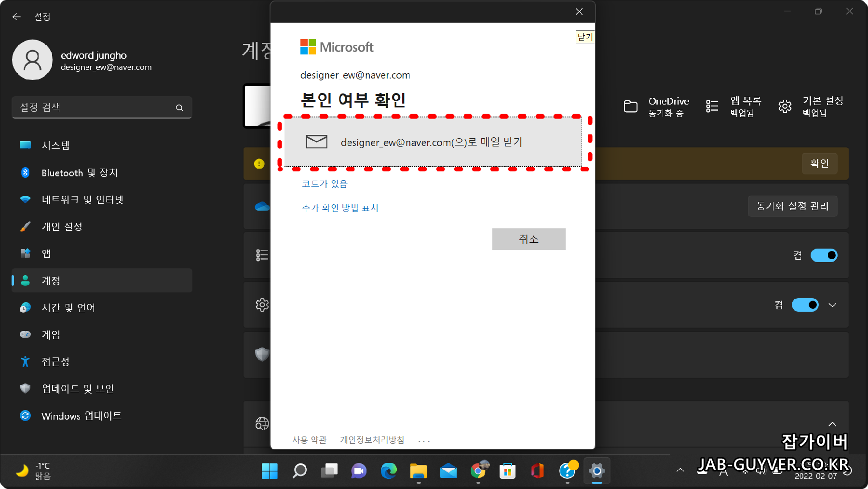868x489 pixels.
Task: Expand the preferences backup chevron
Action: pos(832,305)
